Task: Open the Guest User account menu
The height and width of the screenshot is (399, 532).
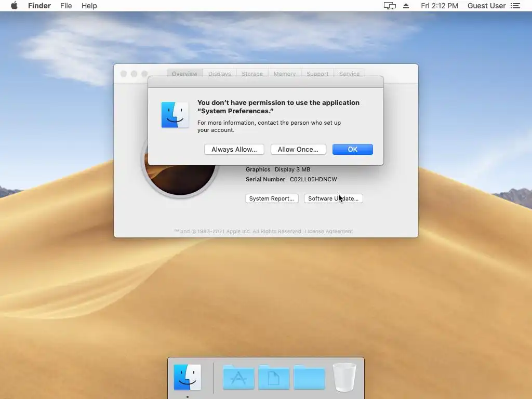Action: (486, 6)
